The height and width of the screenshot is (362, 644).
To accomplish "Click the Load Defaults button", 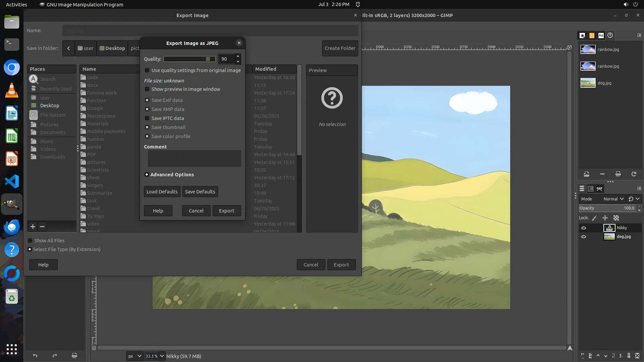I will [x=162, y=192].
